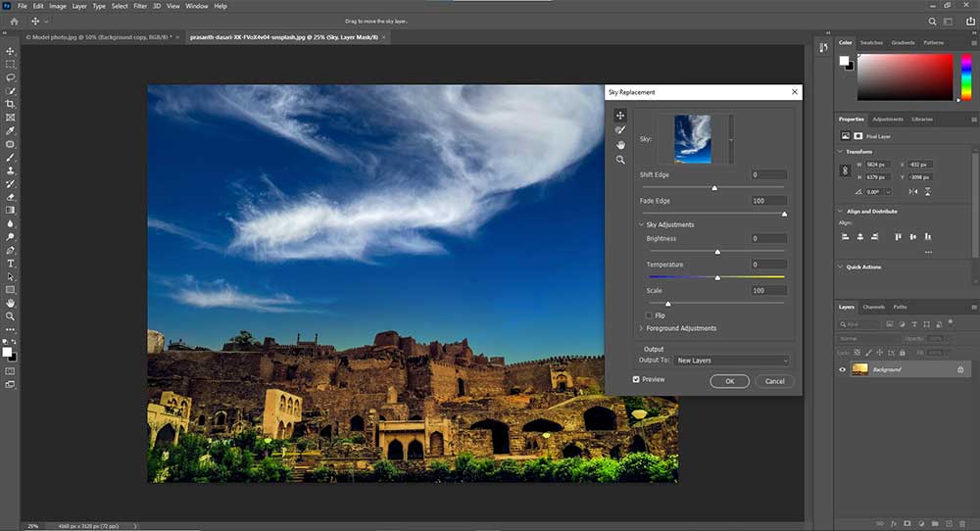Viewport: 980px width, 531px height.
Task: Click the layer style fx icon
Action: [894, 523]
